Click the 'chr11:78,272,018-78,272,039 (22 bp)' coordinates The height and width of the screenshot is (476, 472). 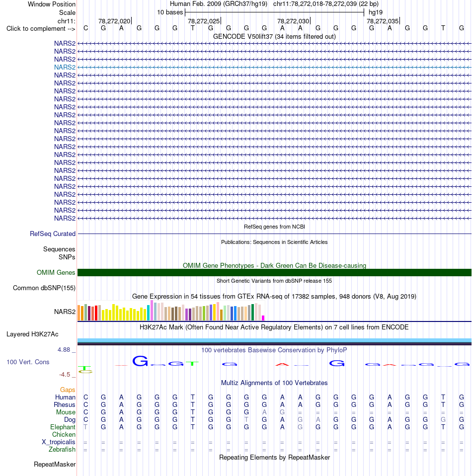326,4
